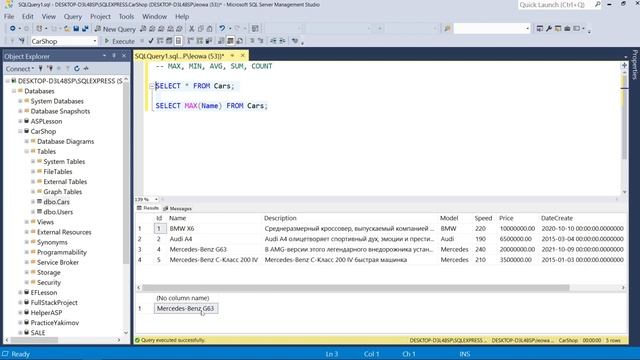The width and height of the screenshot is (640, 360).
Task: Close the SQLQuery1.sql tab
Action: (243, 56)
